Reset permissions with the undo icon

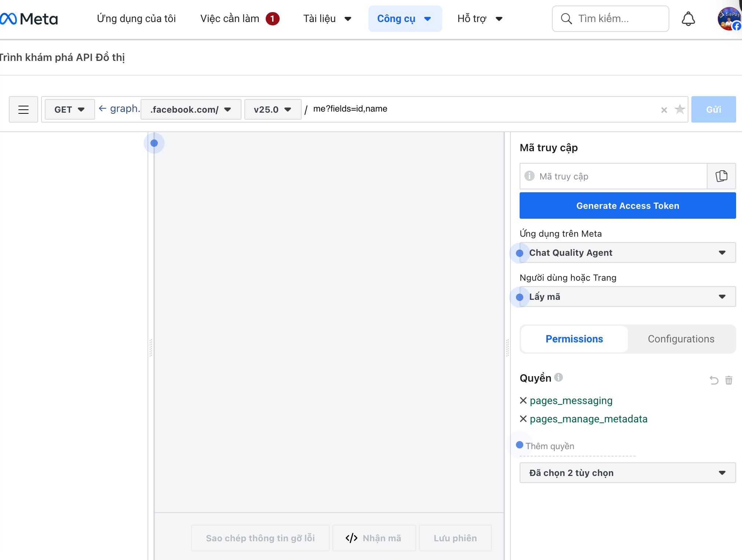tap(714, 380)
